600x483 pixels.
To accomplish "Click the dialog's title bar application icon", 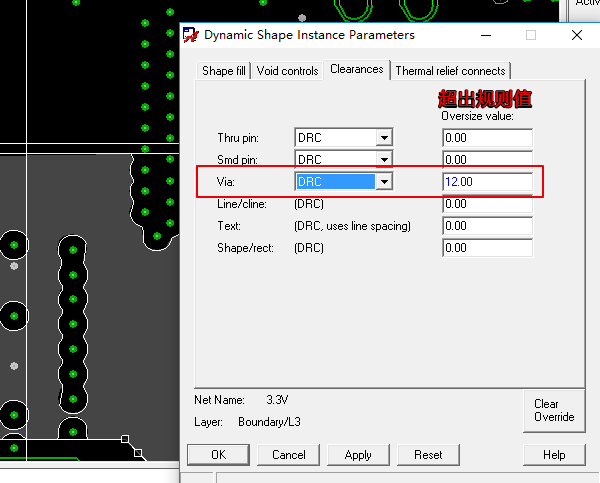I will click(190, 35).
